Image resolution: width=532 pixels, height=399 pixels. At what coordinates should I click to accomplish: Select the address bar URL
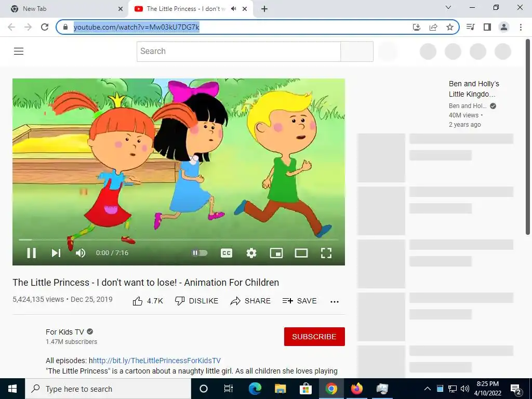[x=137, y=27]
